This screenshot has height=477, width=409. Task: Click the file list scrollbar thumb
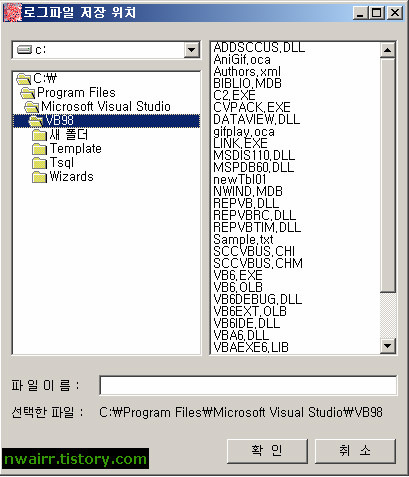(x=387, y=175)
